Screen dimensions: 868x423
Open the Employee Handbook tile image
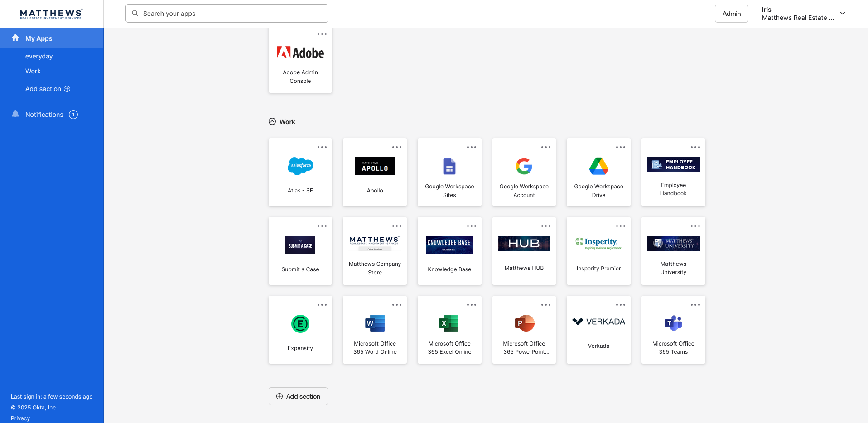[673, 164]
